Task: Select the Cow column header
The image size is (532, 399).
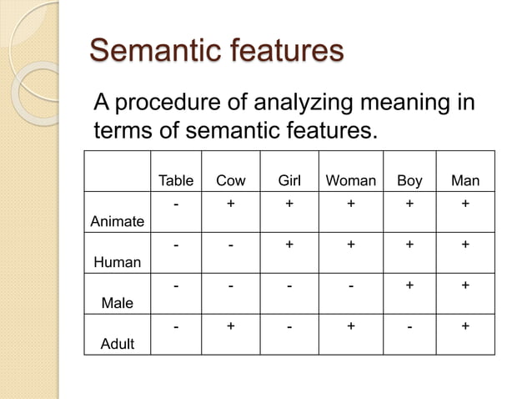Action: (x=231, y=180)
